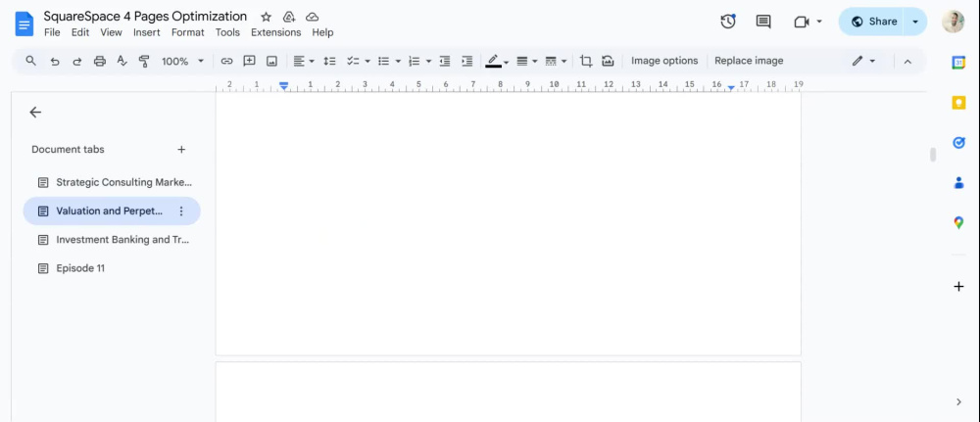Image resolution: width=980 pixels, height=422 pixels.
Task: Crop the selected image
Action: click(586, 61)
